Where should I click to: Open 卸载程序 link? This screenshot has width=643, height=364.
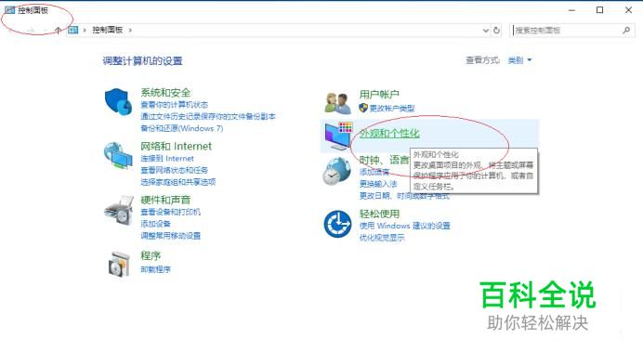pyautogui.click(x=155, y=269)
